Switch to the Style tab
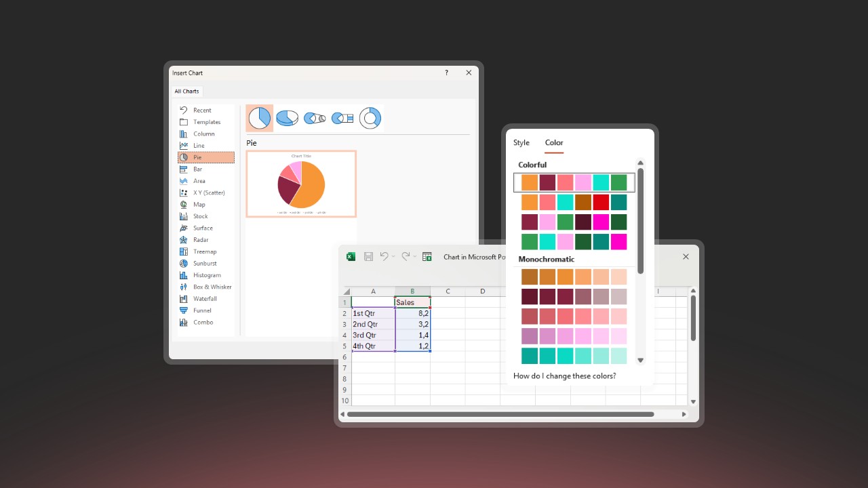 (521, 143)
